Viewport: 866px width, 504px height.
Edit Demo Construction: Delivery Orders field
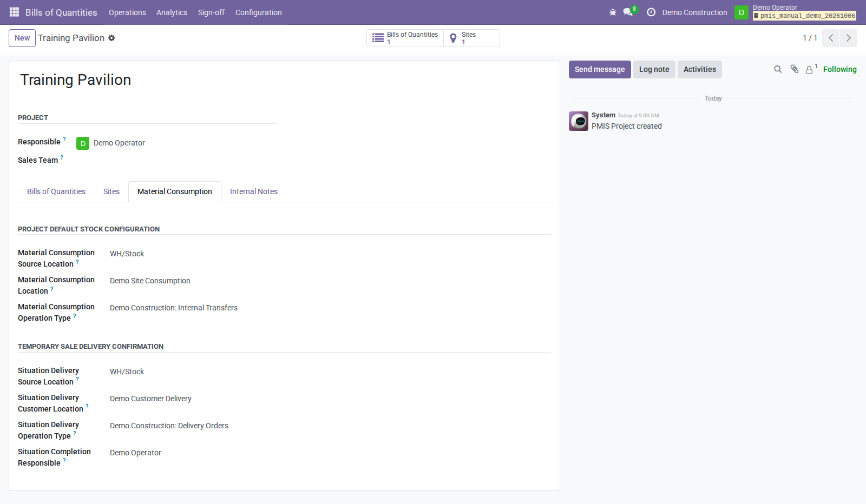click(330, 426)
